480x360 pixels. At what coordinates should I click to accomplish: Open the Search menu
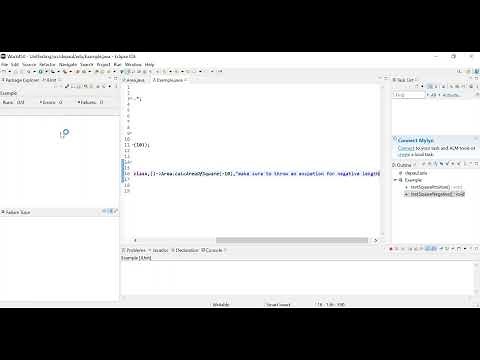pyautogui.click(x=87, y=65)
